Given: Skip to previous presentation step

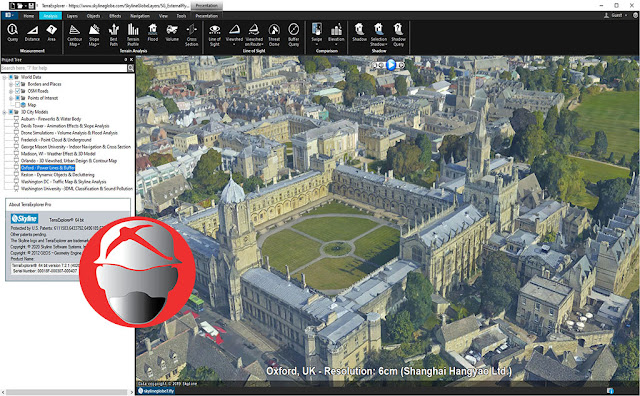Looking at the screenshot, I should tap(380, 65).
